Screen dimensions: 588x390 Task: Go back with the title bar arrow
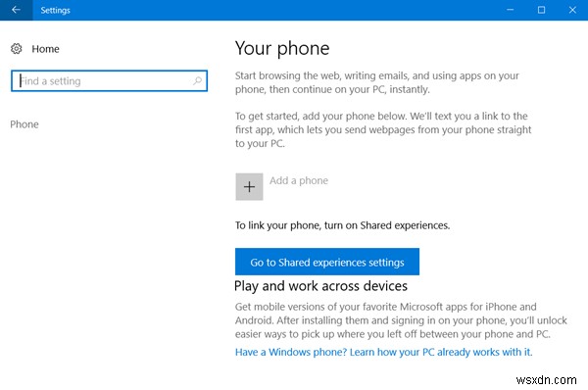[16, 10]
